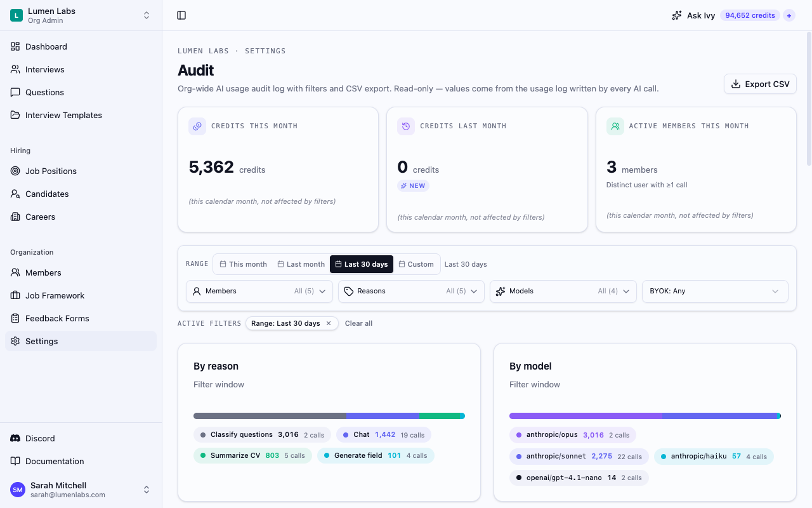Click the 94,652 credits badge
Viewport: 812px width, 508px height.
click(750, 15)
